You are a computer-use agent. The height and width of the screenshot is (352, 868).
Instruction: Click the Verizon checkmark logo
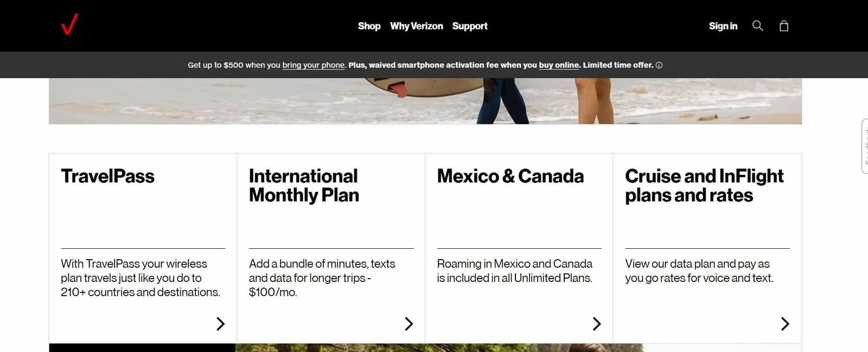(x=69, y=25)
